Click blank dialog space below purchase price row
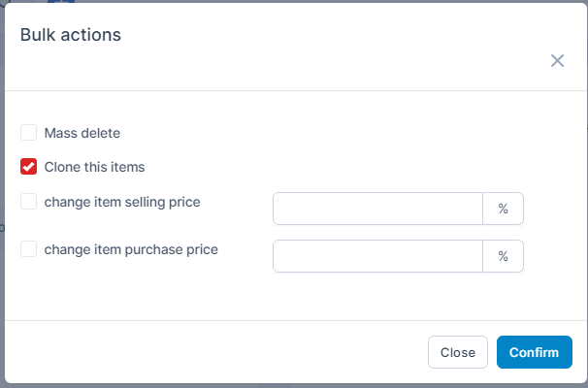Image resolution: width=588 pixels, height=388 pixels. tap(291, 296)
